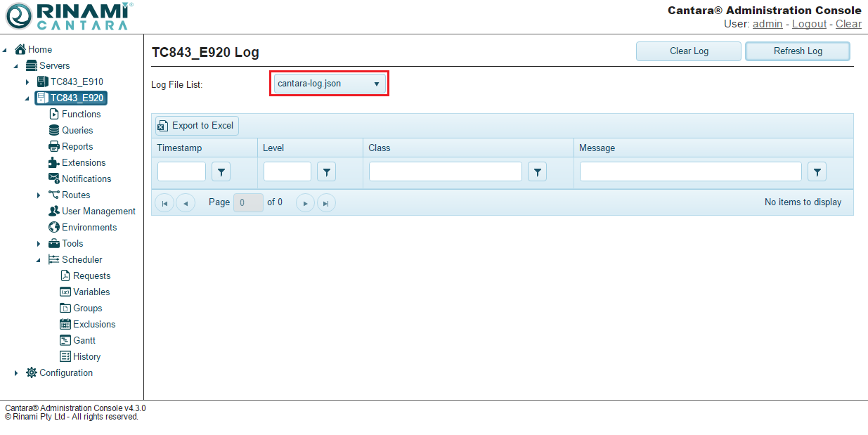Open Gantt under Scheduler
The image size is (868, 435).
pos(84,340)
